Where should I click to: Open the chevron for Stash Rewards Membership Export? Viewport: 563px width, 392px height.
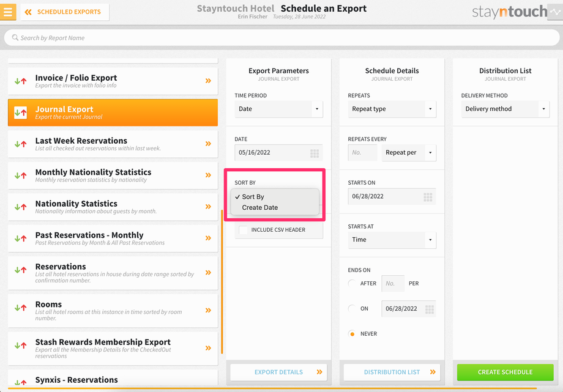[x=208, y=348]
